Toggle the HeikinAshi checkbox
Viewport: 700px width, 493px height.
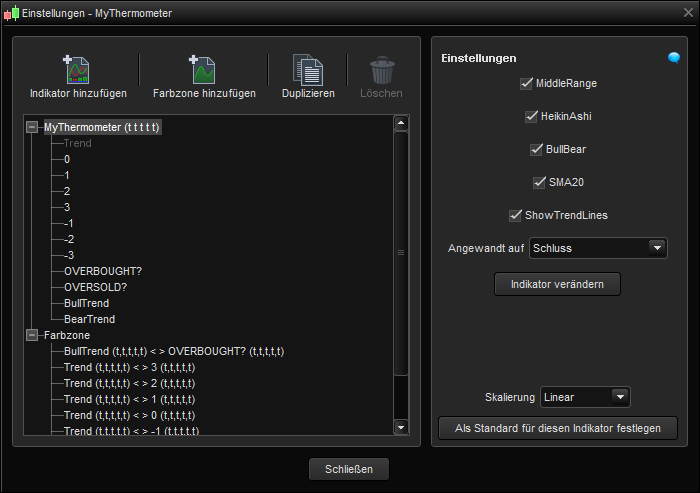(531, 117)
